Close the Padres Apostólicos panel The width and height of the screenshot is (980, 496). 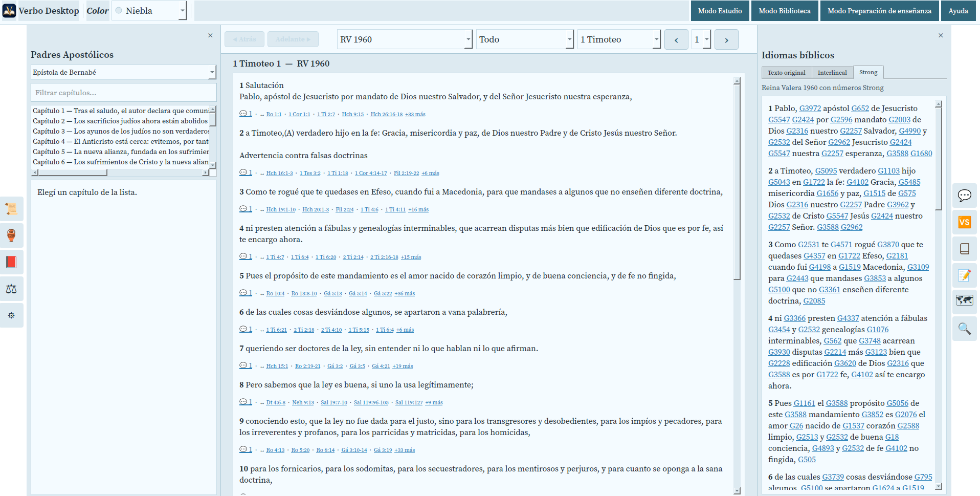coord(210,35)
